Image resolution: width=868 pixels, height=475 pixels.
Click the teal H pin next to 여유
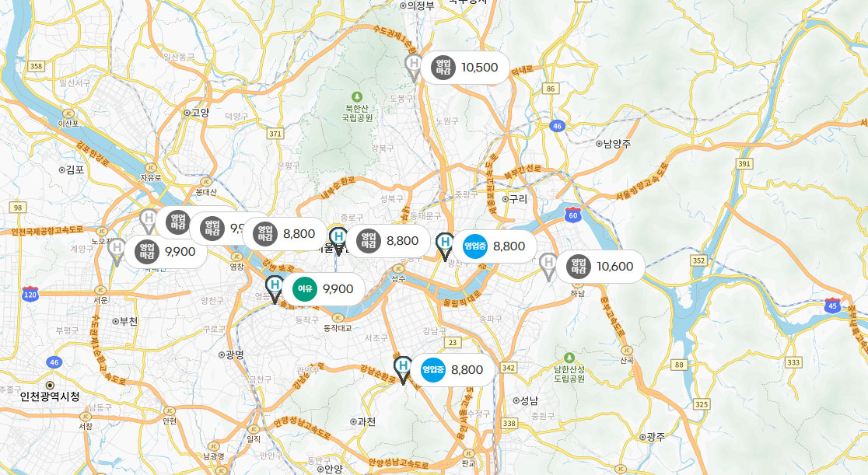(x=274, y=289)
